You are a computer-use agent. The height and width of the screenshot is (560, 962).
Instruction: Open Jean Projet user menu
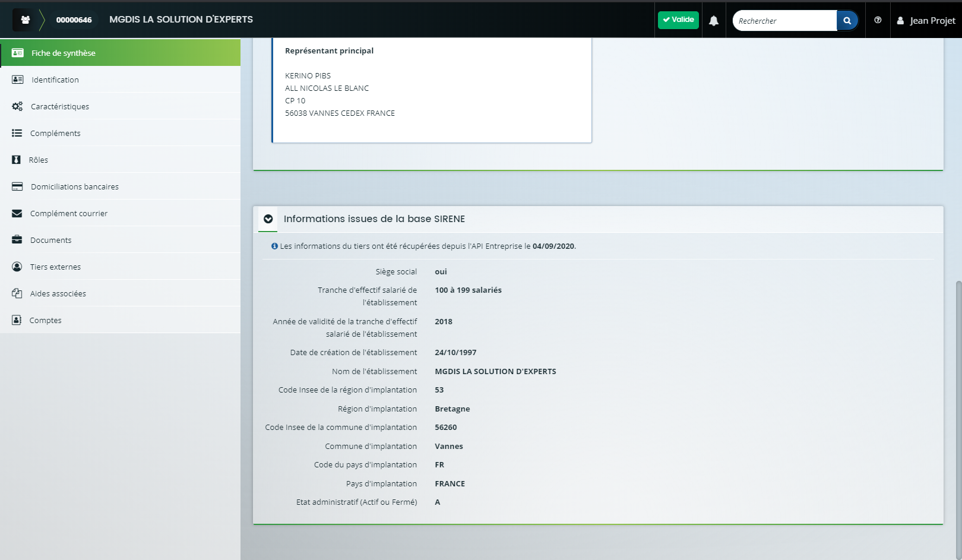click(926, 21)
